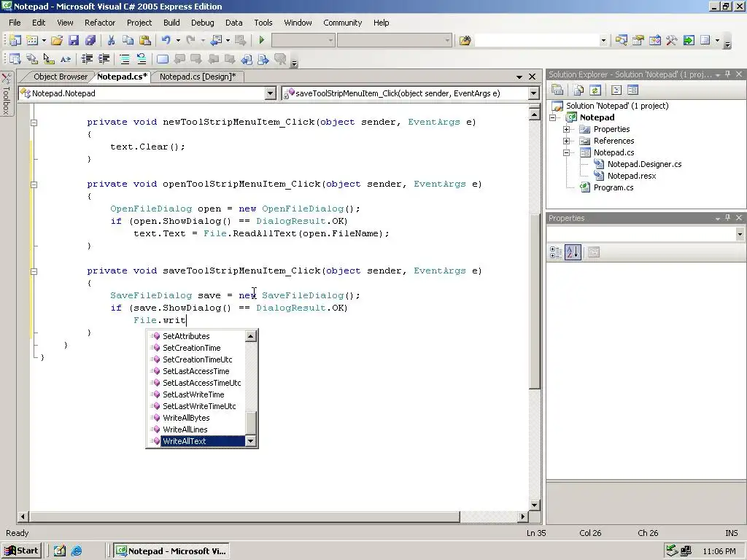The image size is (747, 560).
Task: Click the Navigate Backward icon
Action: point(216,41)
